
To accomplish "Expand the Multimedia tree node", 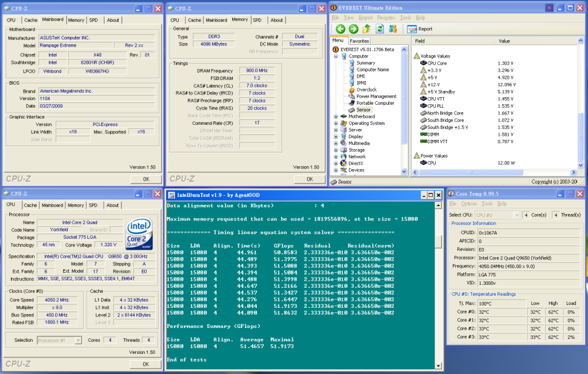I will coord(336,143).
